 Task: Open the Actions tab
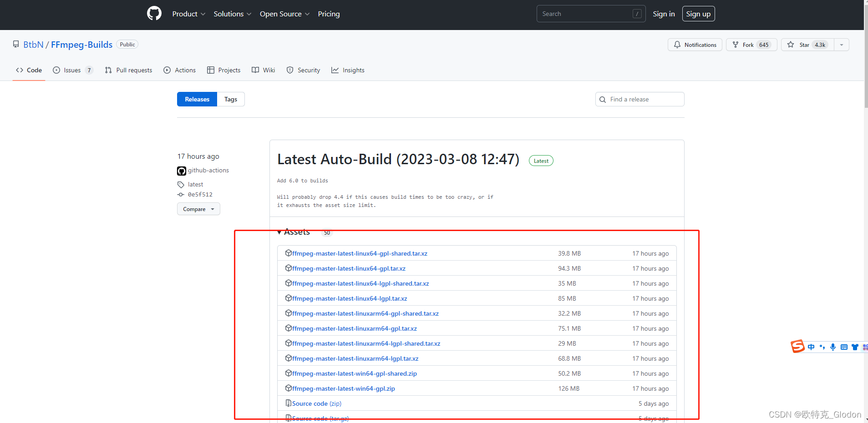click(179, 70)
